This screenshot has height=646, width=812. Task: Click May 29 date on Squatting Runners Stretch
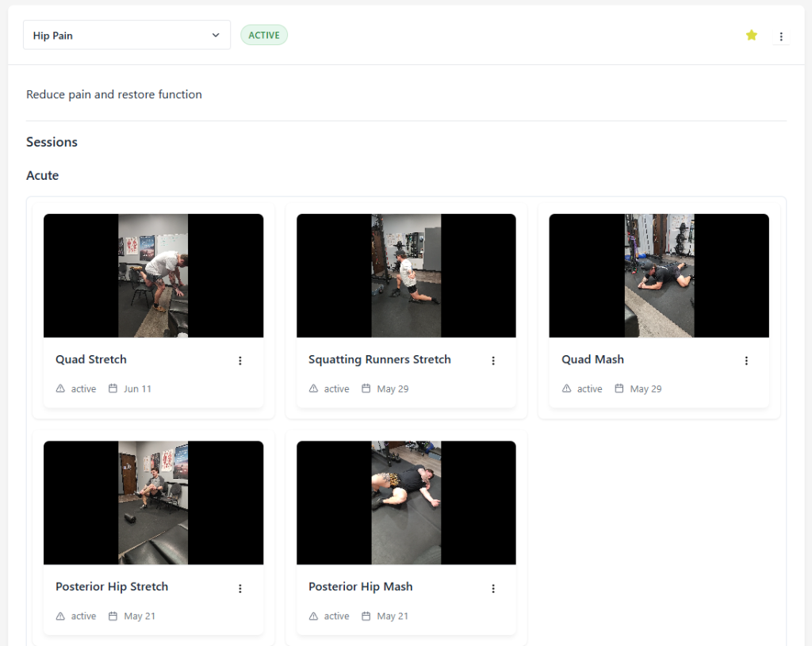point(393,388)
